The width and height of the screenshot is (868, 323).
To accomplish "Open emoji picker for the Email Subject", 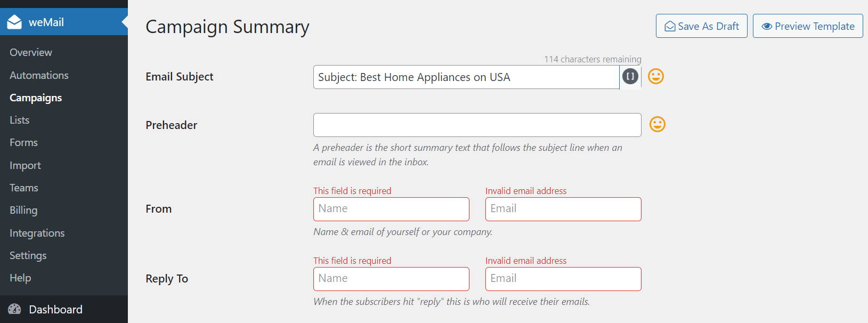I will [655, 76].
